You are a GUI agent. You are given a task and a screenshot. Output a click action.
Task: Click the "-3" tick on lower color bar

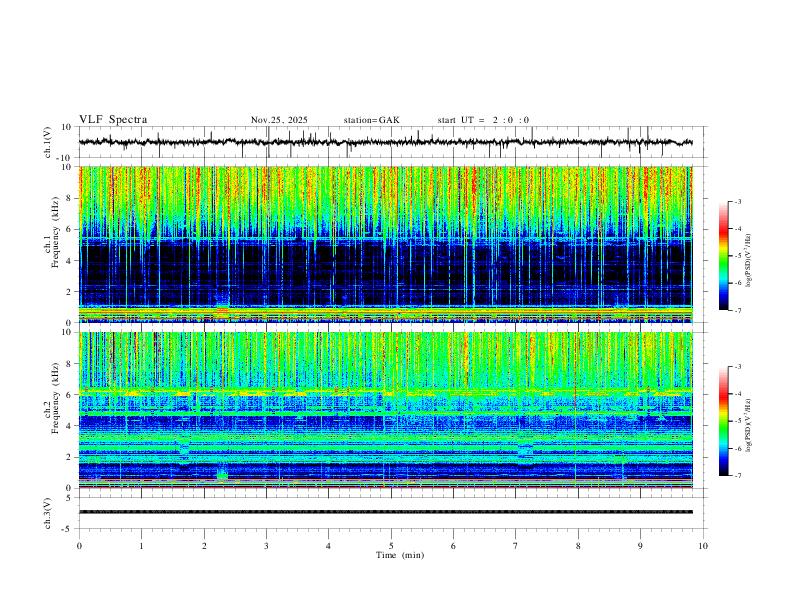coord(738,367)
